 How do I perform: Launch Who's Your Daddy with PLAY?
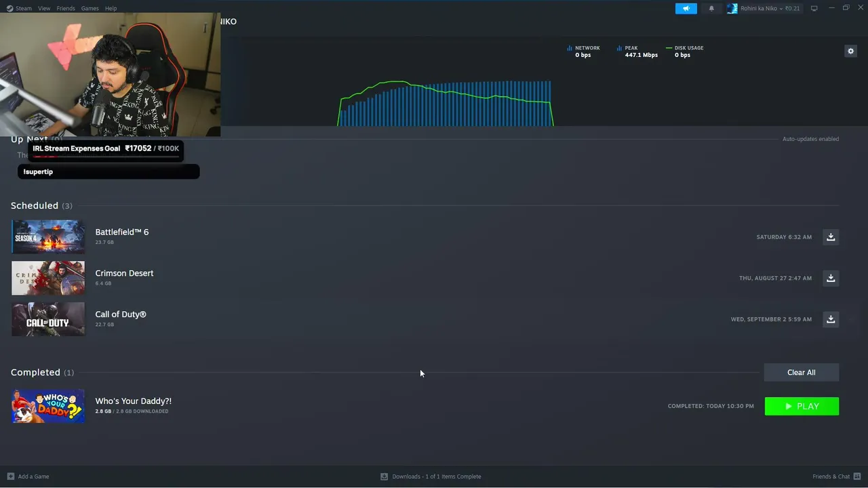[802, 406]
